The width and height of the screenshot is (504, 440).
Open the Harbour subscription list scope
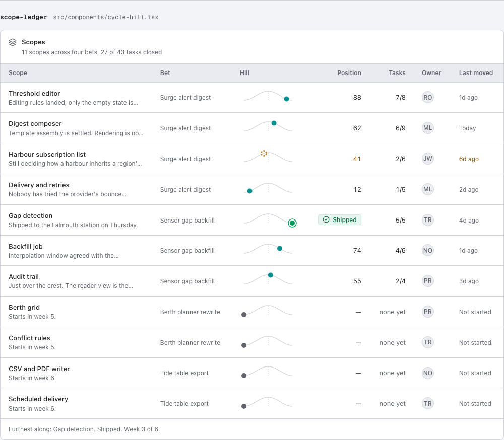click(47, 154)
